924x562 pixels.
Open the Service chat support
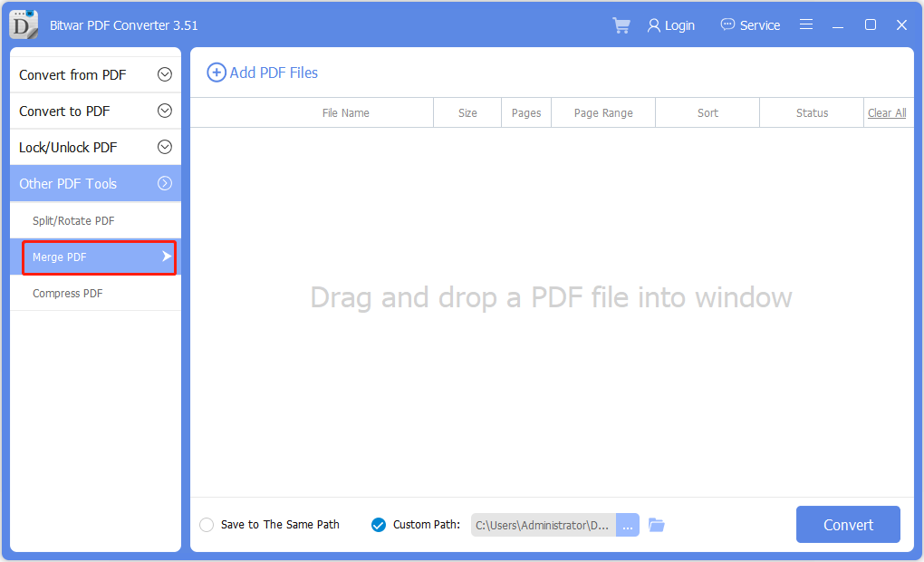(x=750, y=25)
